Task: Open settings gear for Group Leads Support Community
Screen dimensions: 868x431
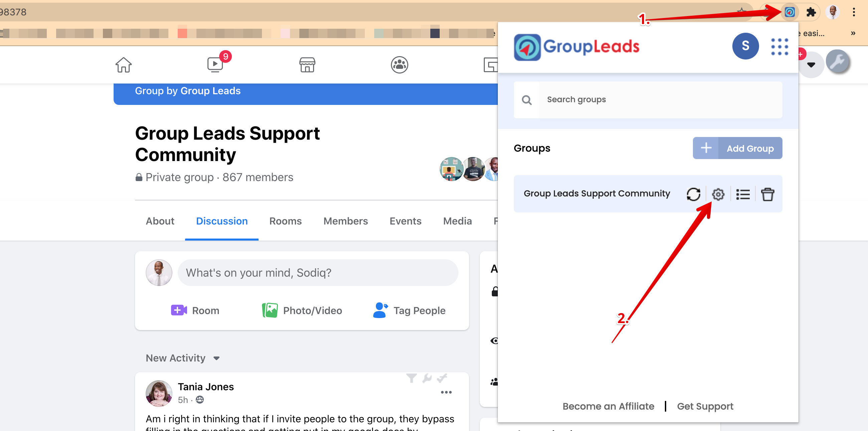Action: click(718, 194)
